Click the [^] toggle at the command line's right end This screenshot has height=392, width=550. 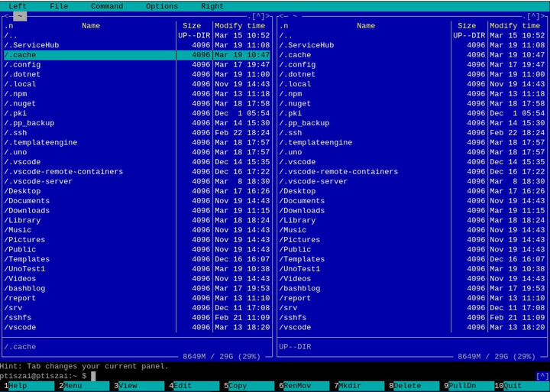[x=542, y=376]
